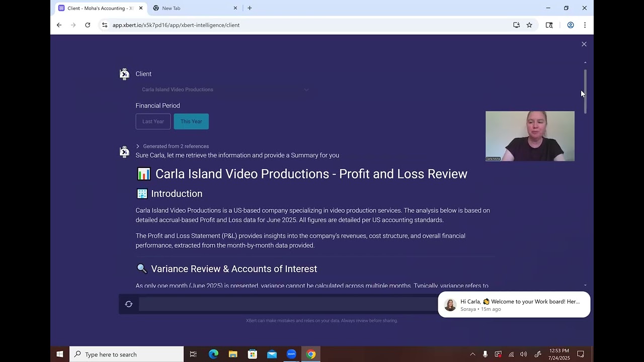Click into the chat message input field
This screenshot has width=644, height=362.
point(288,304)
